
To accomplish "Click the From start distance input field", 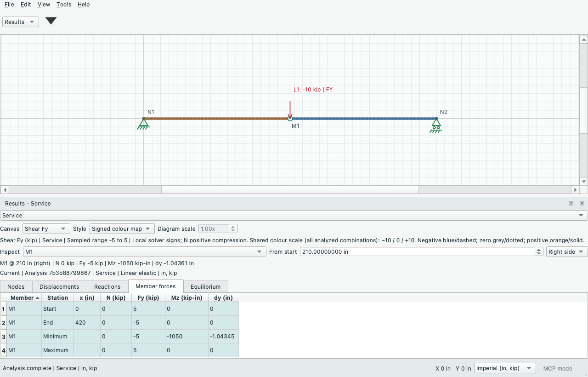I will [418, 251].
